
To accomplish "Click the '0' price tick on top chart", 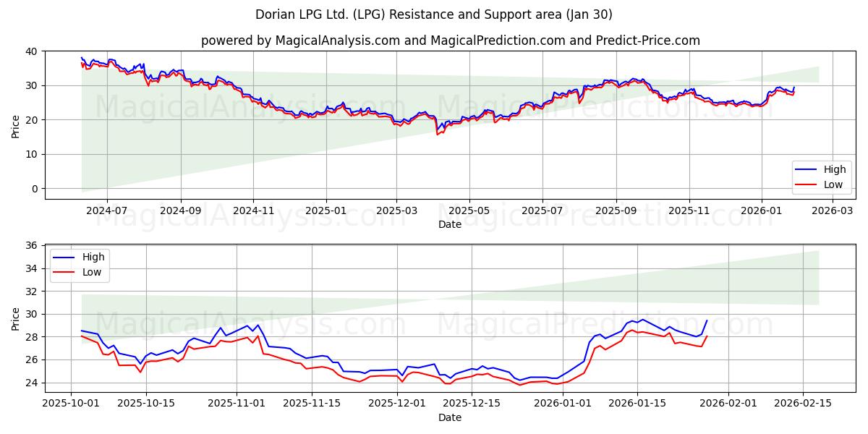I will pos(36,188).
